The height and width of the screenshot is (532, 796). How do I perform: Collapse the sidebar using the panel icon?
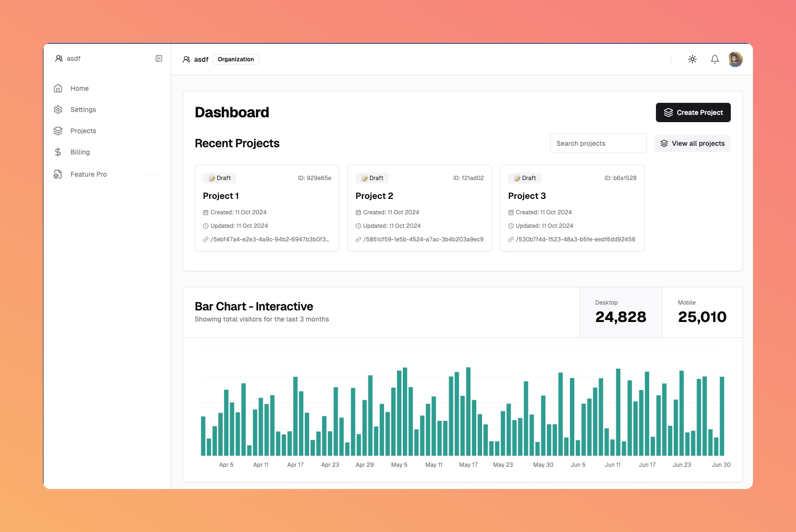click(x=159, y=58)
